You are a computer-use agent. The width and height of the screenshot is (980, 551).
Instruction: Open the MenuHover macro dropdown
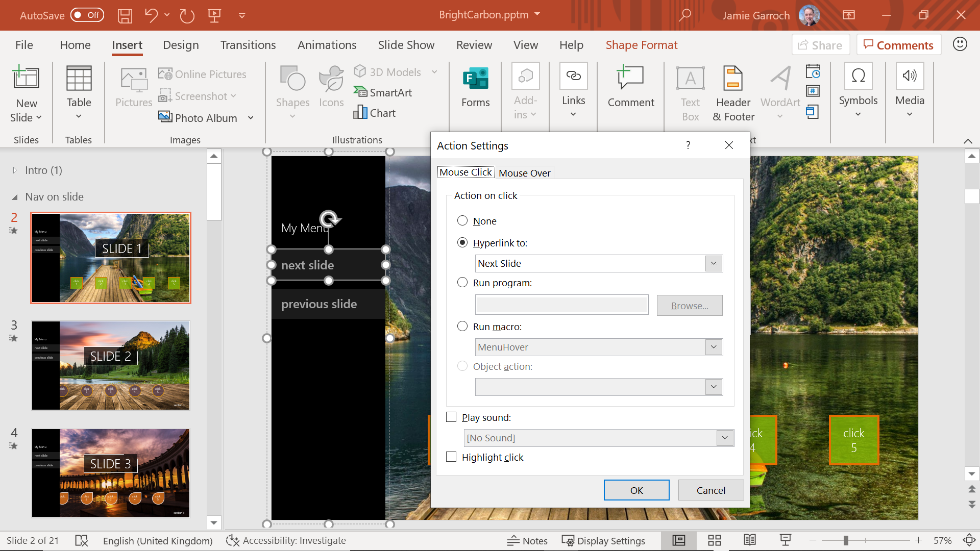click(713, 347)
